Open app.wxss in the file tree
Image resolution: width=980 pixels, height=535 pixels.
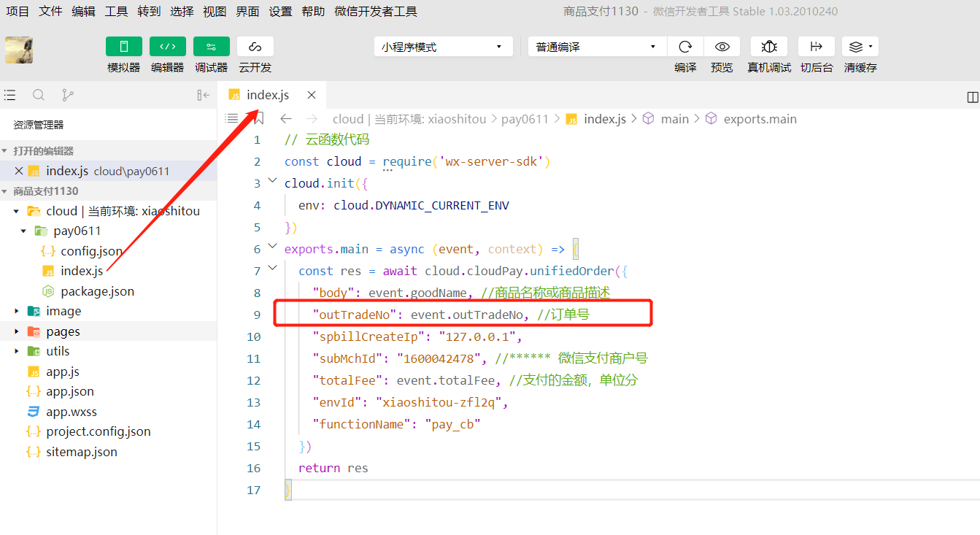[72, 412]
